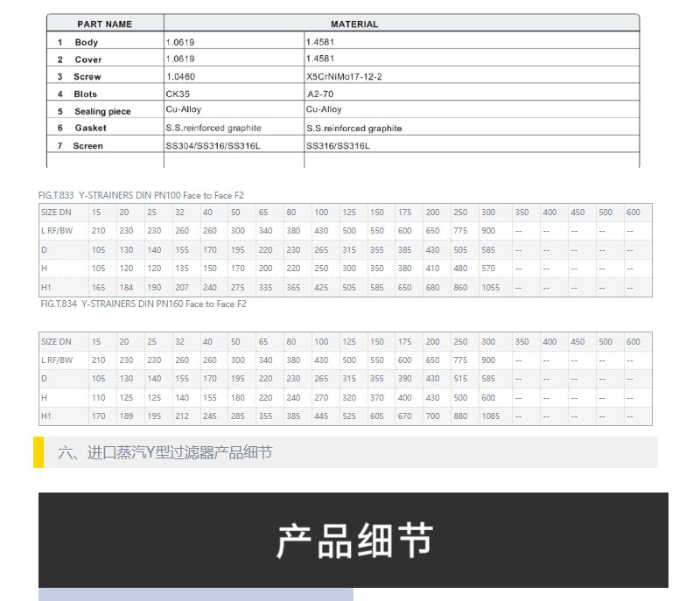The width and height of the screenshot is (700, 601).
Task: Click the PART NAME column header
Action: (104, 24)
